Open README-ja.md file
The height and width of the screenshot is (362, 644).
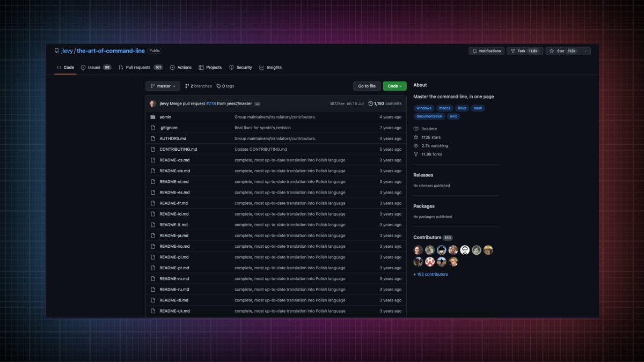[x=174, y=235]
